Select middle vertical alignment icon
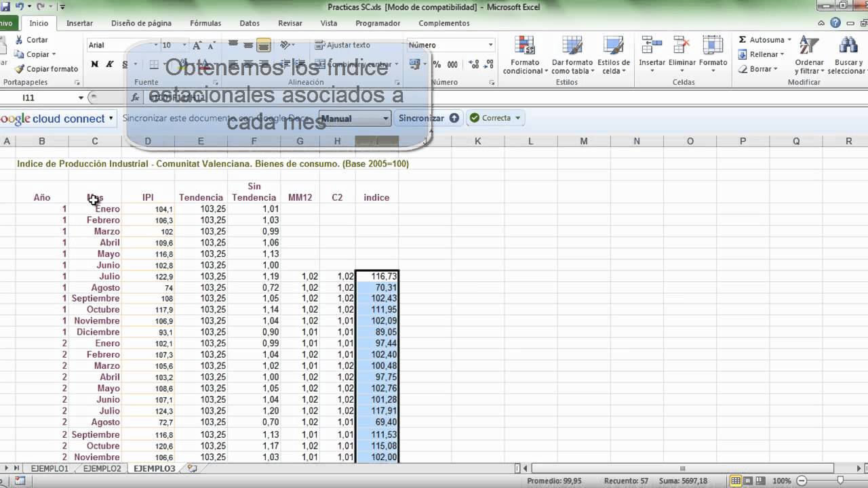The image size is (868, 488). (248, 45)
